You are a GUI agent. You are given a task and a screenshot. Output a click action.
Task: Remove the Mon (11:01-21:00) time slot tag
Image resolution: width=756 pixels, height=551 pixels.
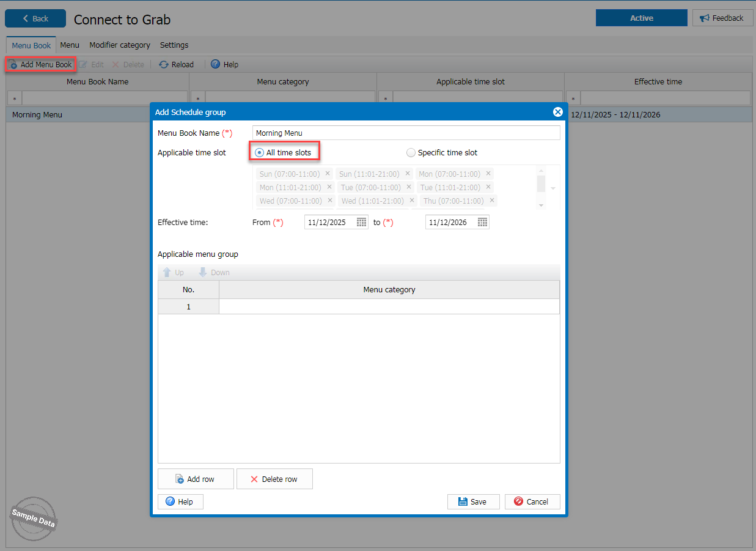(x=329, y=187)
